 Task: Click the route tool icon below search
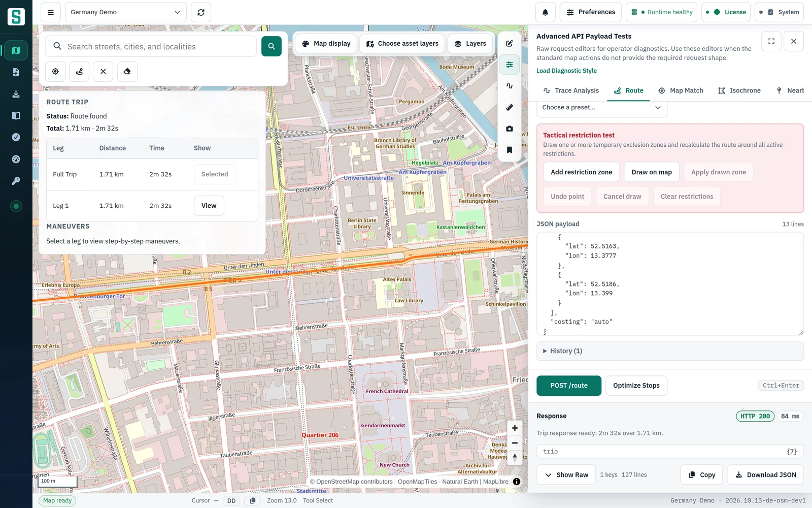point(79,72)
